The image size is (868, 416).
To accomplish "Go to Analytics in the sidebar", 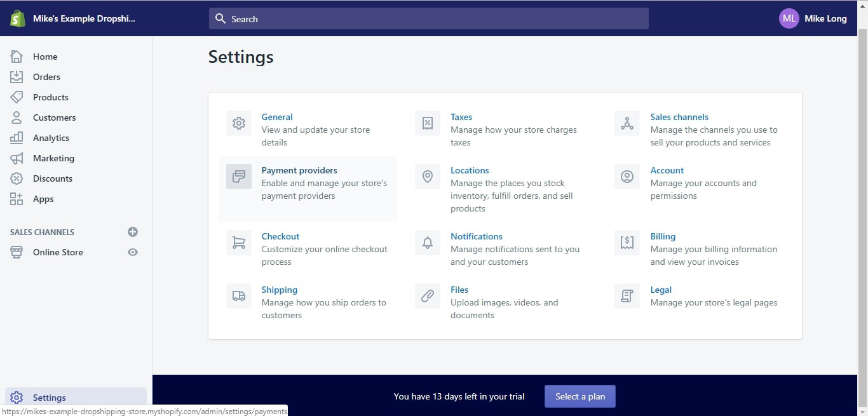I will (51, 138).
